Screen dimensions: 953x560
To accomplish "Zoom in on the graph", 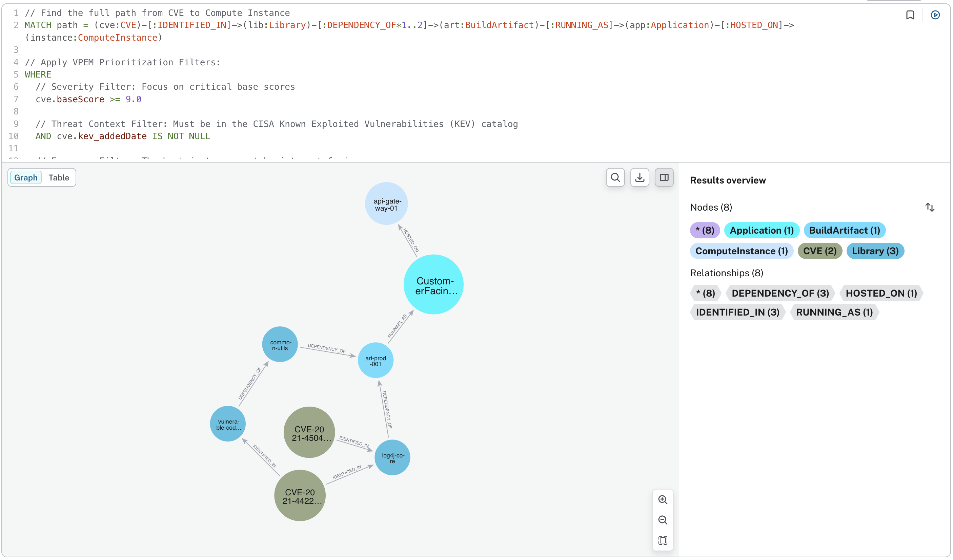I will 663,499.
